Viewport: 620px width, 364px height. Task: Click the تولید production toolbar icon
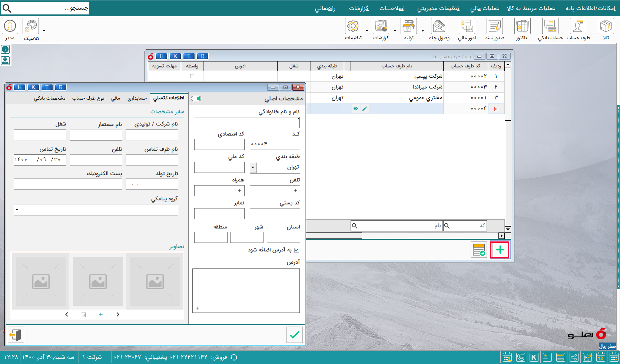pos(409,27)
